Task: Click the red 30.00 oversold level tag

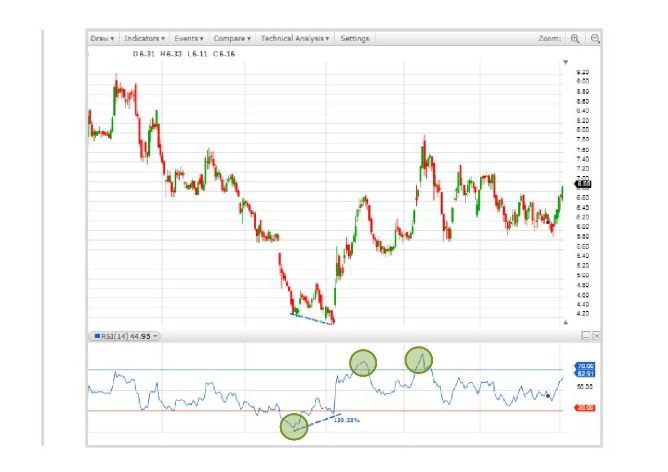Action: (585, 409)
